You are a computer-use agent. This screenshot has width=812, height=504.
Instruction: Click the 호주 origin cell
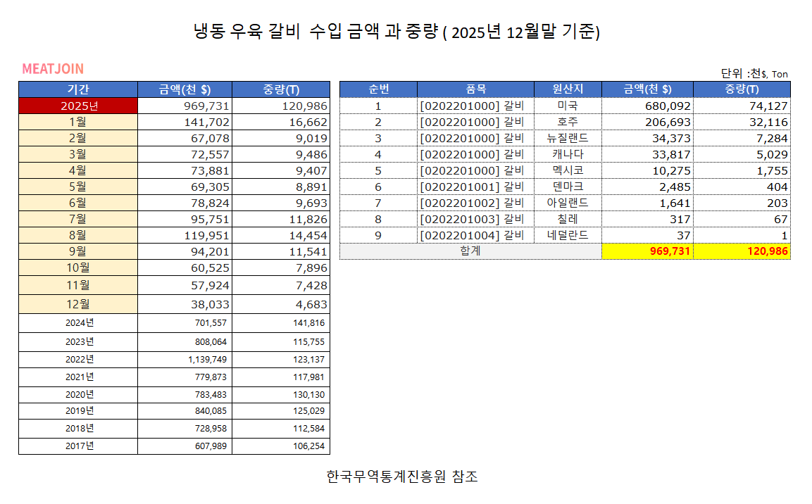point(568,122)
